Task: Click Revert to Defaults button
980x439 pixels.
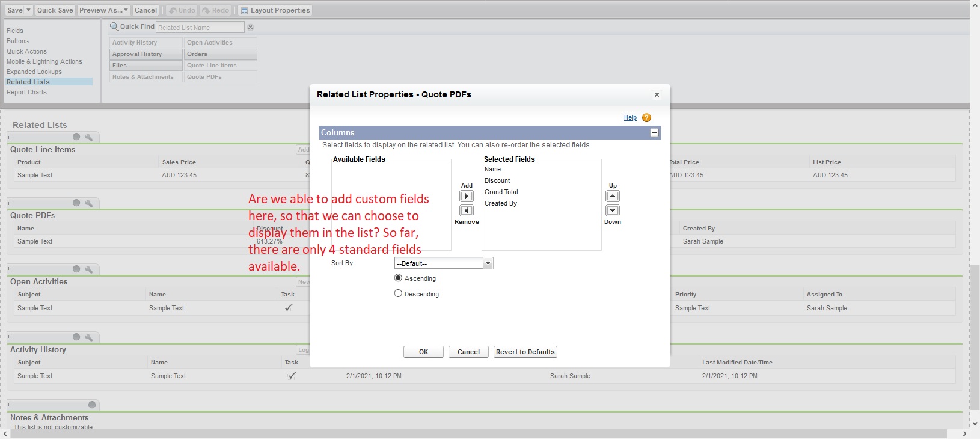Action: (525, 352)
